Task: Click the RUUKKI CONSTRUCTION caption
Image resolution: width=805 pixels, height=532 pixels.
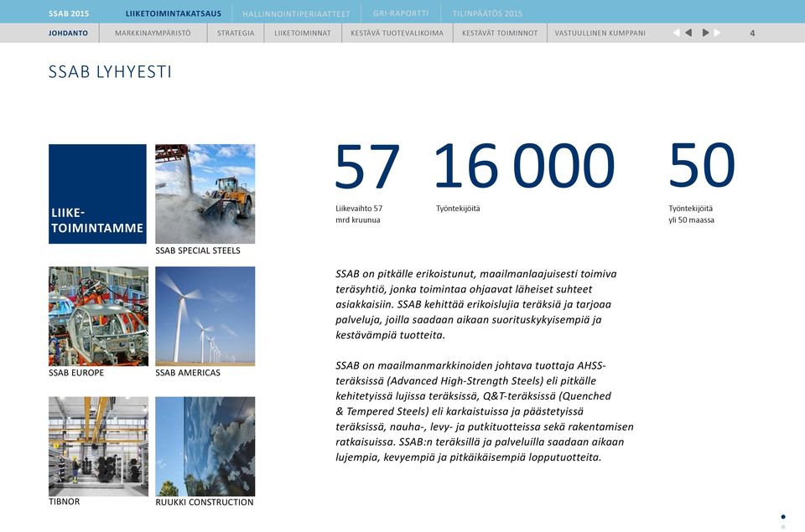Action: (x=205, y=502)
